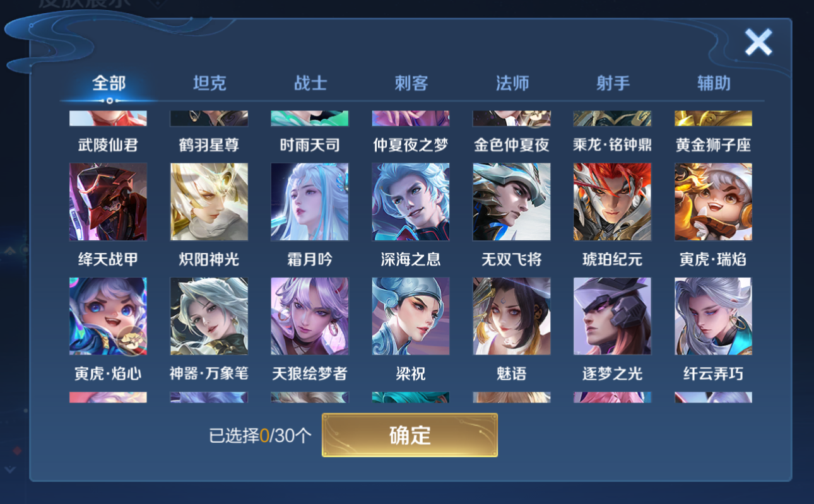This screenshot has height=504, width=814.
Task: Choose the 无双飞将 skin portrait
Action: (512, 202)
